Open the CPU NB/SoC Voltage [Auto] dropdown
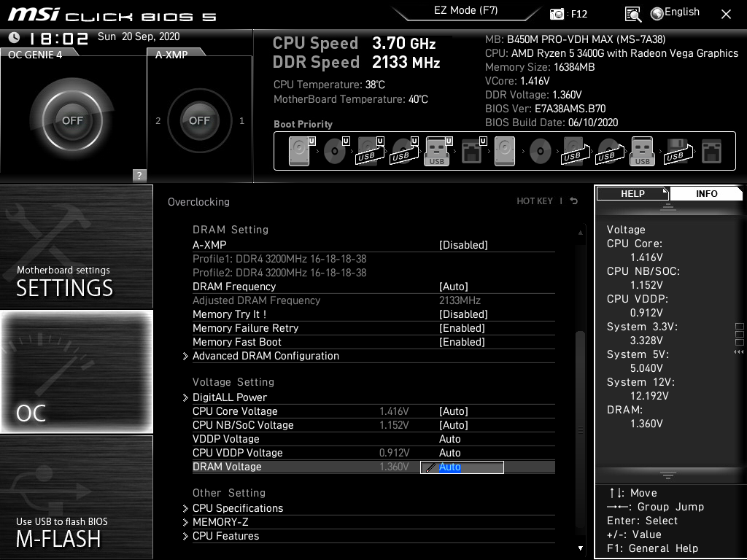The image size is (747, 560). (454, 425)
